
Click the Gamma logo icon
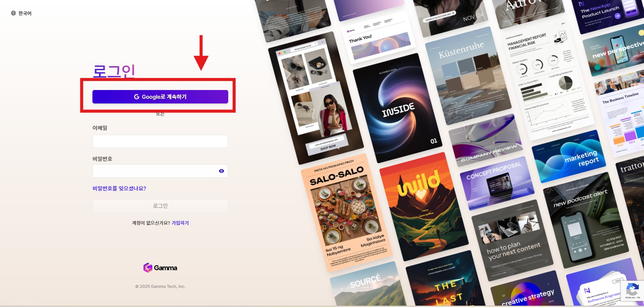pyautogui.click(x=148, y=268)
